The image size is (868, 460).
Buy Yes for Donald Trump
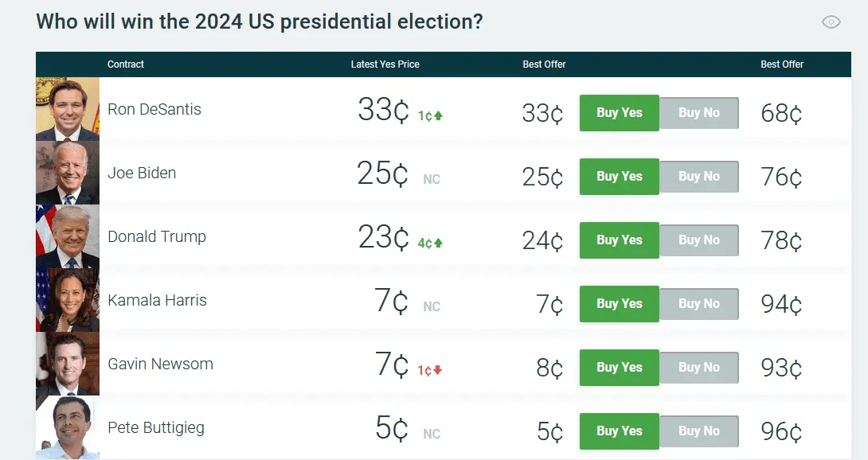[619, 240]
